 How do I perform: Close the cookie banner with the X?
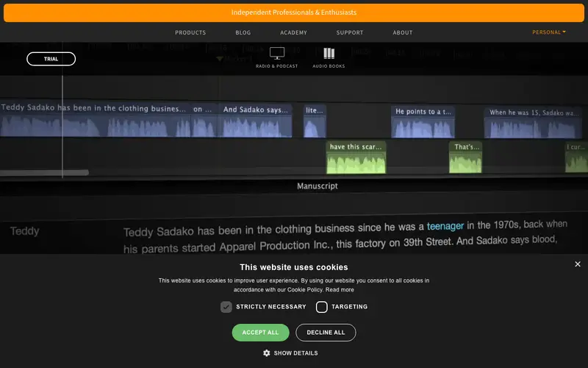(x=578, y=264)
